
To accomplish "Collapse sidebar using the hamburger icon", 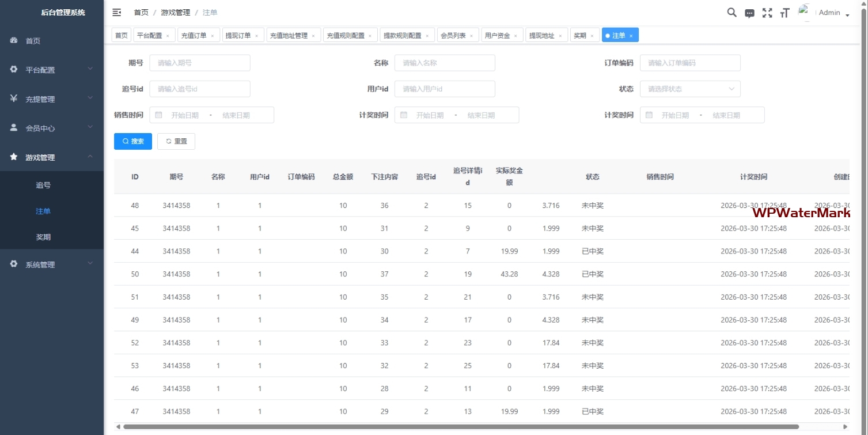I will click(117, 12).
